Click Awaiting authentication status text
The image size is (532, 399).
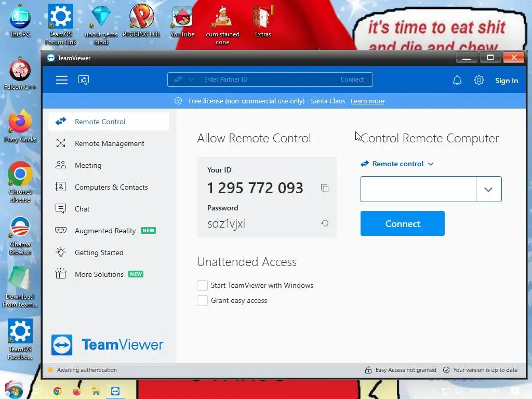pyautogui.click(x=87, y=370)
